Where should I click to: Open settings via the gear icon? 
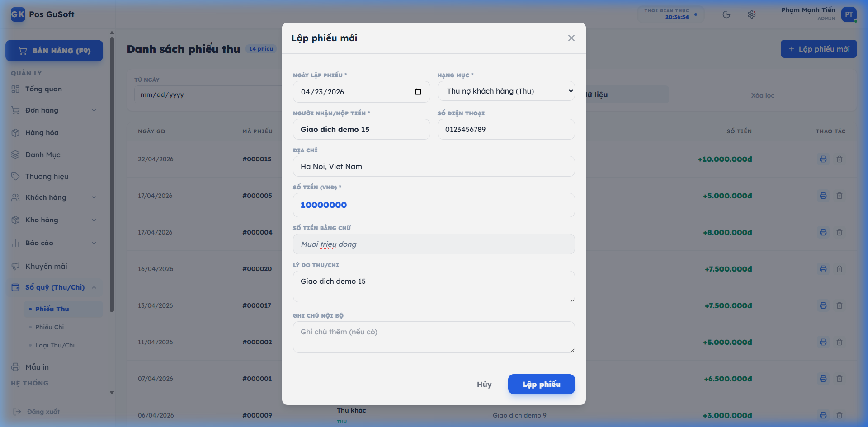(752, 14)
